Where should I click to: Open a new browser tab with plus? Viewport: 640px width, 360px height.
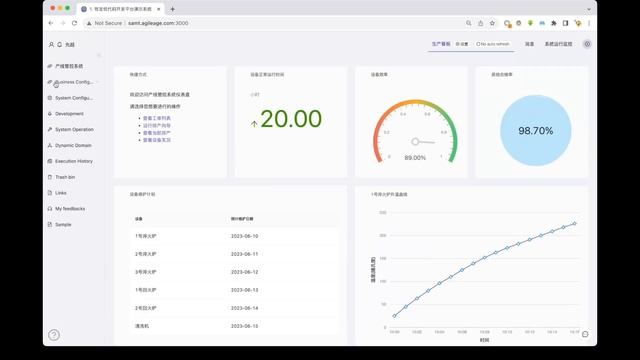(x=172, y=9)
